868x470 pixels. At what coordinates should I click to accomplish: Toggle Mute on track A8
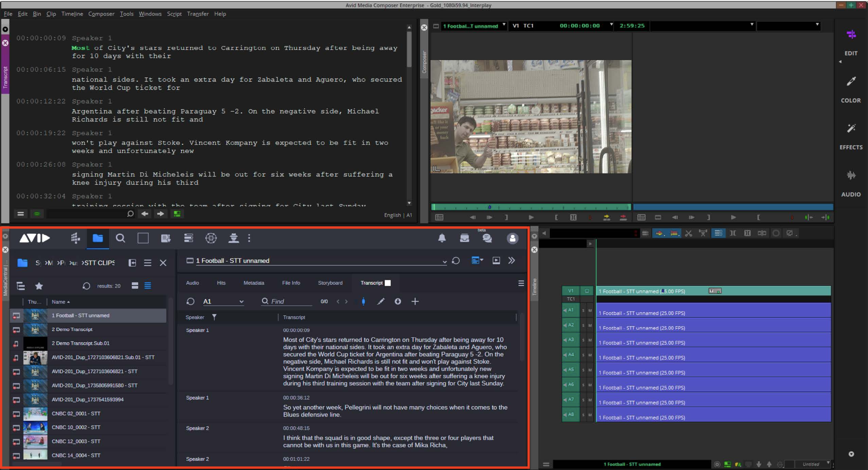coord(590,415)
